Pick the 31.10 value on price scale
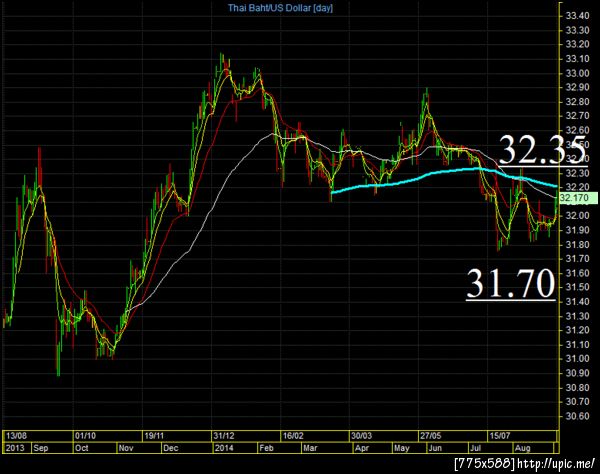Screen dimensions: 600x474 pos(577,344)
